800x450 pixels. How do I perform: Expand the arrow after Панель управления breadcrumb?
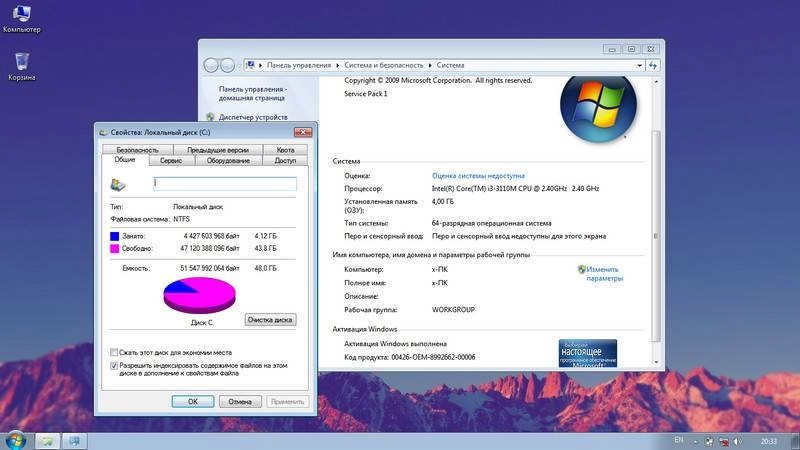coord(337,65)
